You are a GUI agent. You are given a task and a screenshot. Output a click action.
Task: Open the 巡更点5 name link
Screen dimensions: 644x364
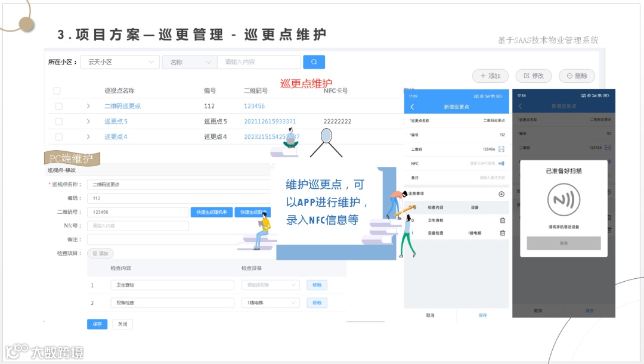116,122
